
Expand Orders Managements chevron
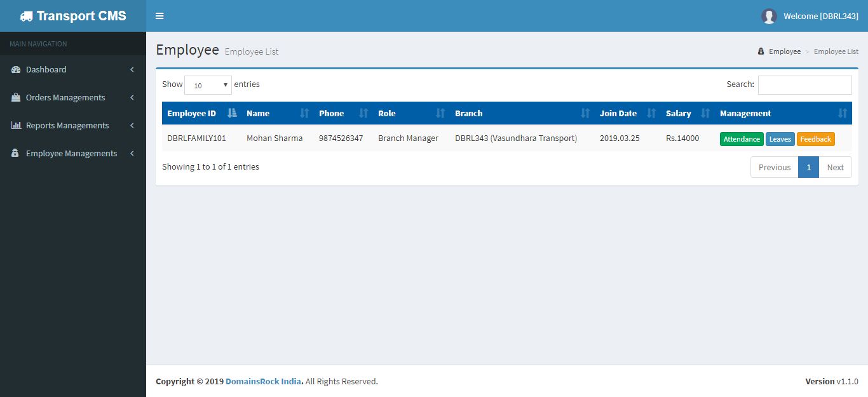pos(132,97)
